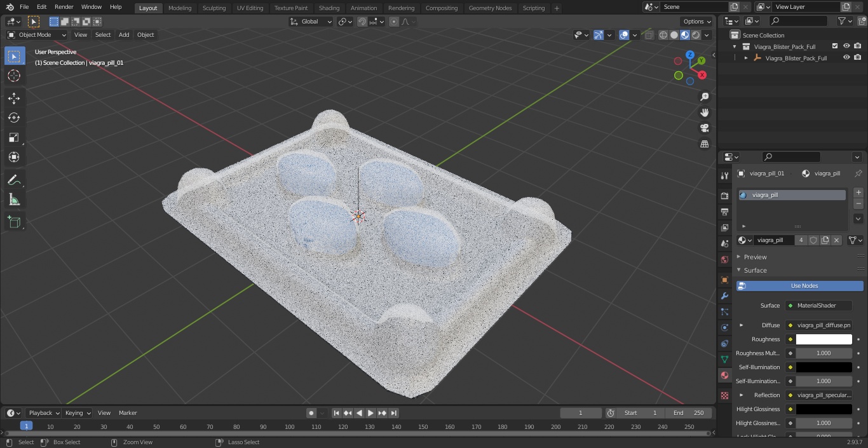Toggle snapping magnet in viewport header
868x448 pixels.
[x=362, y=22]
